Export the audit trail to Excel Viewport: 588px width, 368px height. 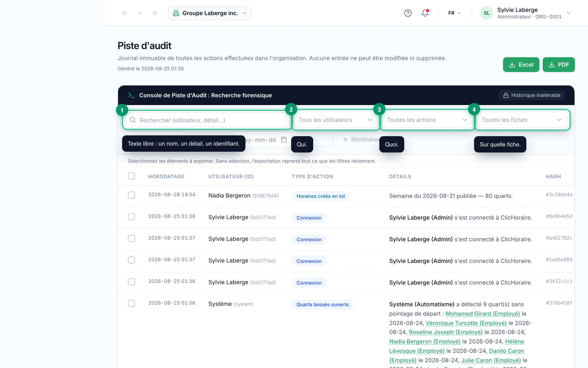(521, 64)
